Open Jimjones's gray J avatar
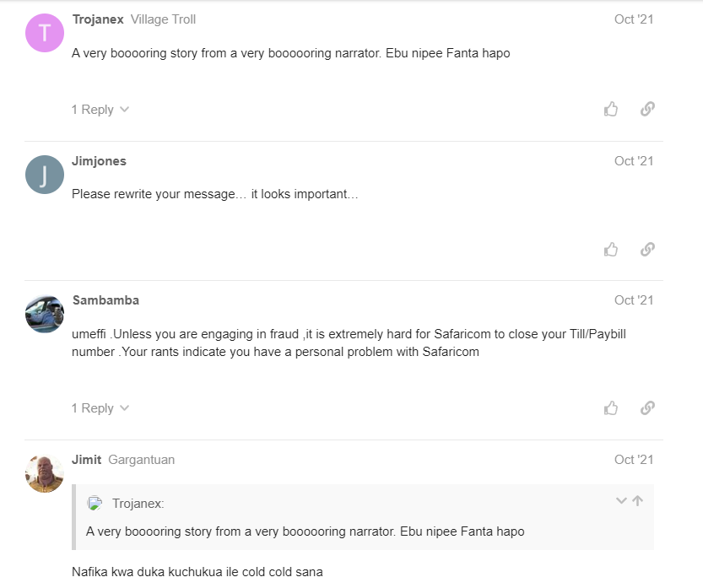This screenshot has height=588, width=703. (45, 175)
